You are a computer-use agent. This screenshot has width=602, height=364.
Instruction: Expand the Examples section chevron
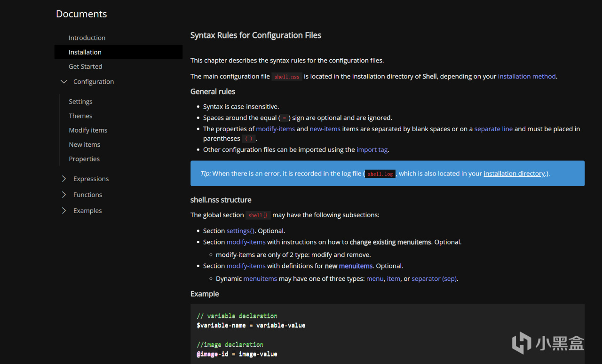tap(64, 211)
